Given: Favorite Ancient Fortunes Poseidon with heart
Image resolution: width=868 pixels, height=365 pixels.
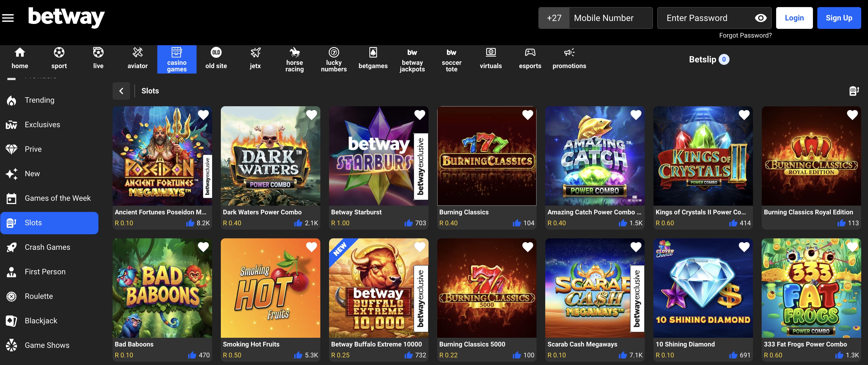Looking at the screenshot, I should [203, 115].
